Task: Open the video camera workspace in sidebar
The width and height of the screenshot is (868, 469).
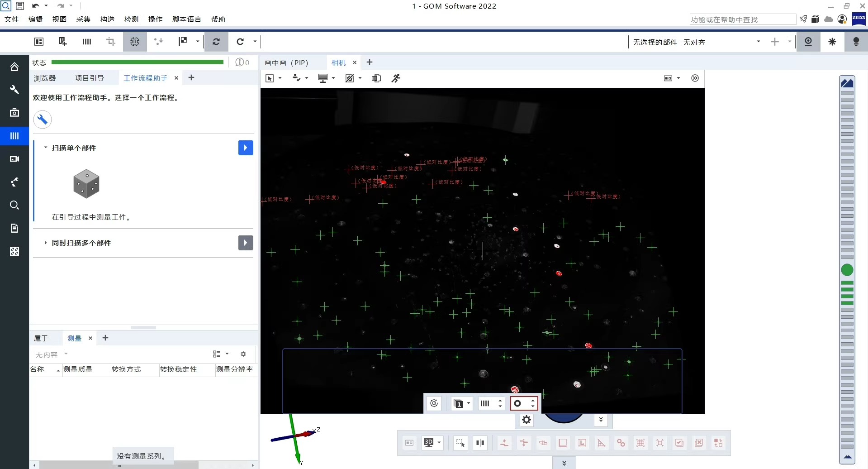Action: coord(14,159)
